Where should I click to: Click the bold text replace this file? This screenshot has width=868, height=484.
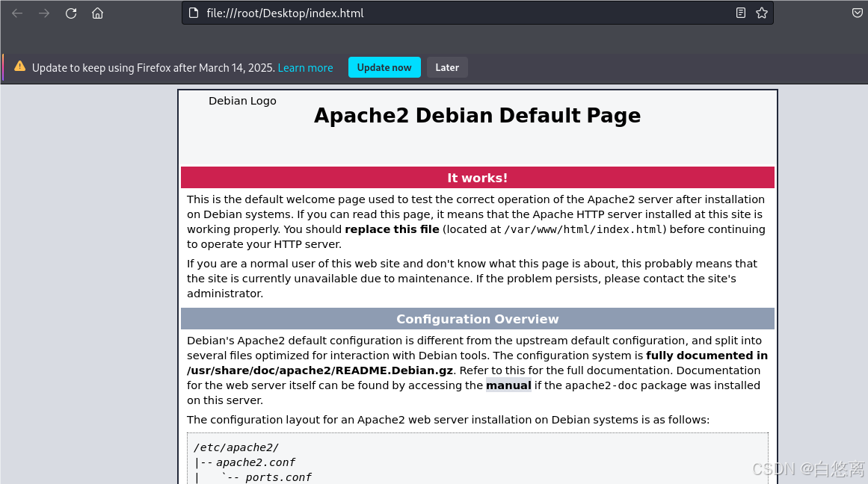(392, 229)
